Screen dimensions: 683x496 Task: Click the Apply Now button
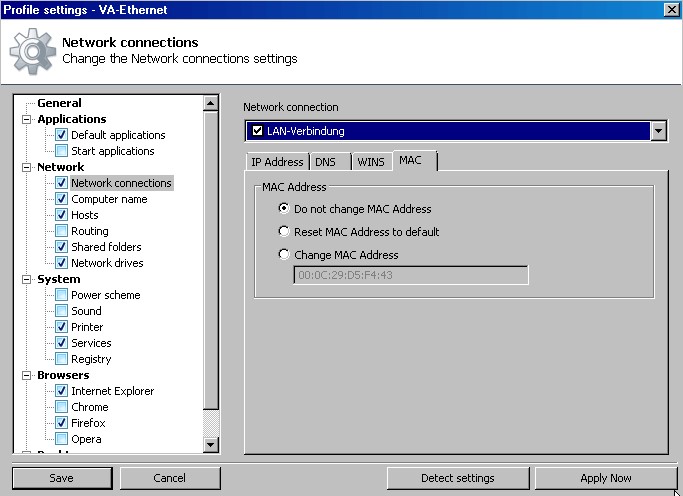pos(606,478)
